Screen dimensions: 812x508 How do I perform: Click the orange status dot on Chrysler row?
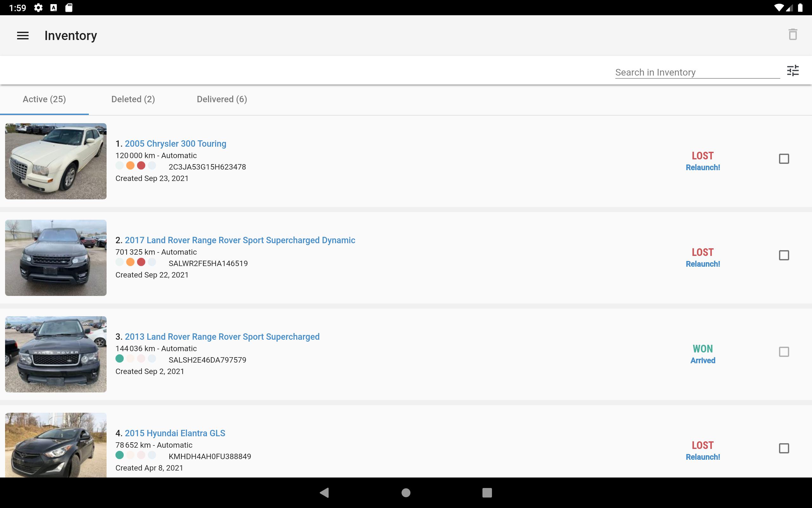coord(130,165)
